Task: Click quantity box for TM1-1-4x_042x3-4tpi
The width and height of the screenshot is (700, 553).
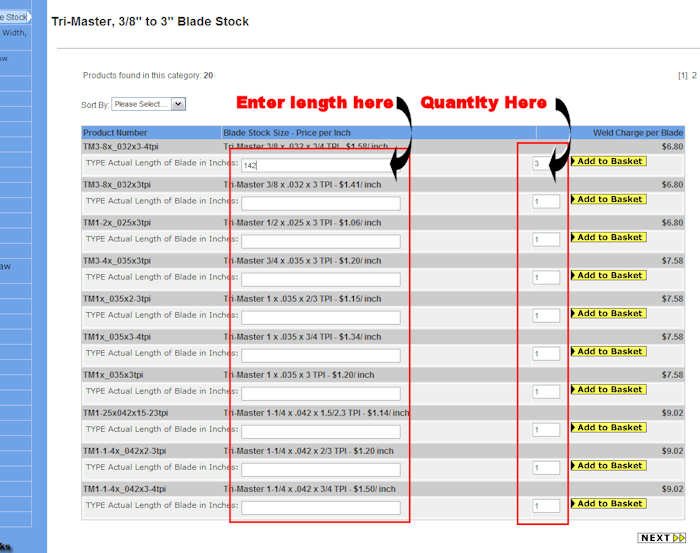Action: 546,506
